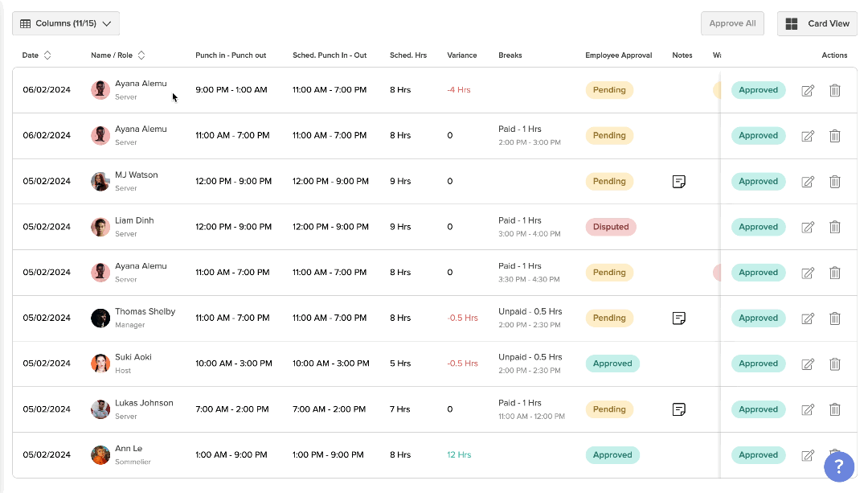Viewport: 868px width, 493px height.
Task: Open the help question mark button
Action: click(x=839, y=466)
